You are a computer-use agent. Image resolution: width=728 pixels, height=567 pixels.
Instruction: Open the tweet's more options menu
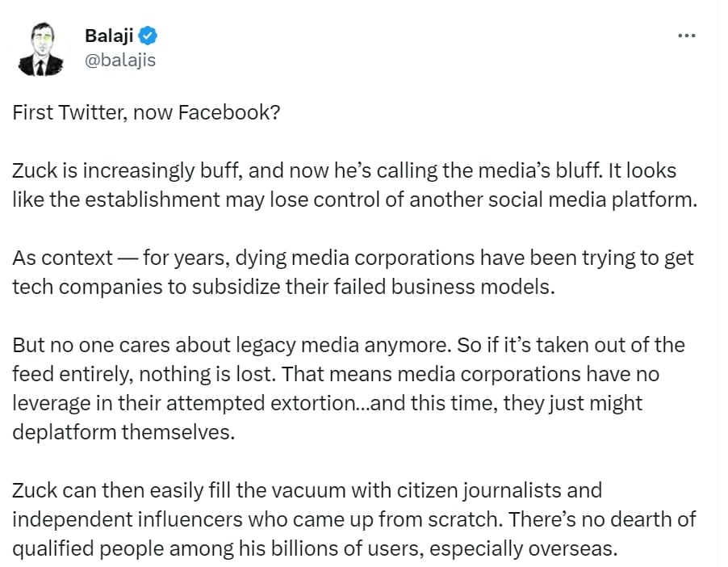[686, 36]
